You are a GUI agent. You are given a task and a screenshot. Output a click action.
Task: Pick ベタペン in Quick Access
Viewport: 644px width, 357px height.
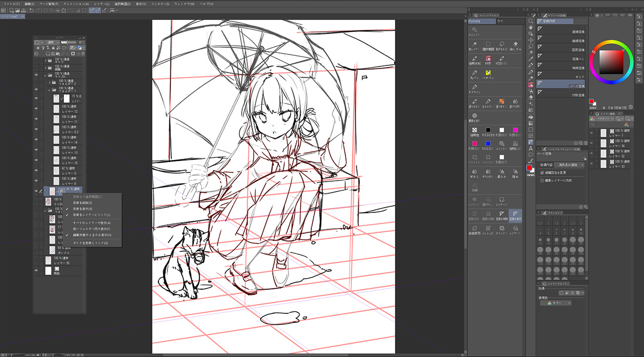pos(488,74)
